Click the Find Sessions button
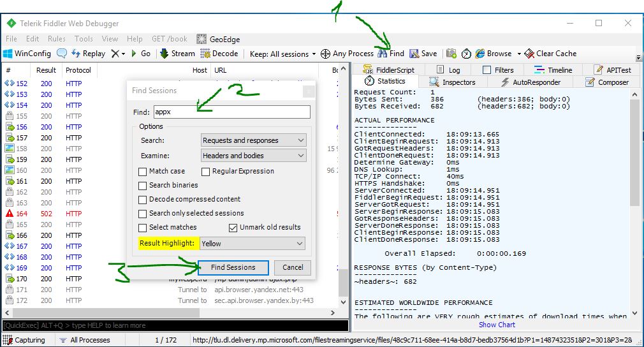The width and height of the screenshot is (644, 347). 233,267
